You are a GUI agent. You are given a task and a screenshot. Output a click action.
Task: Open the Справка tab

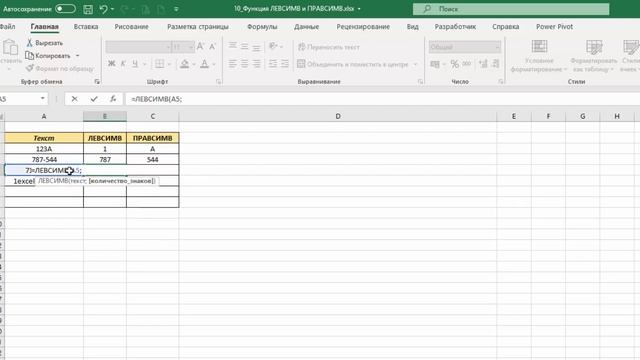(x=506, y=27)
